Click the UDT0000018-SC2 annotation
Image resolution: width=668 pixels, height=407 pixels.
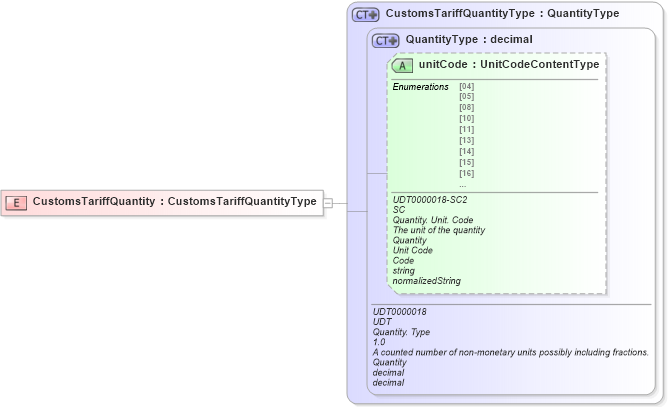point(430,200)
